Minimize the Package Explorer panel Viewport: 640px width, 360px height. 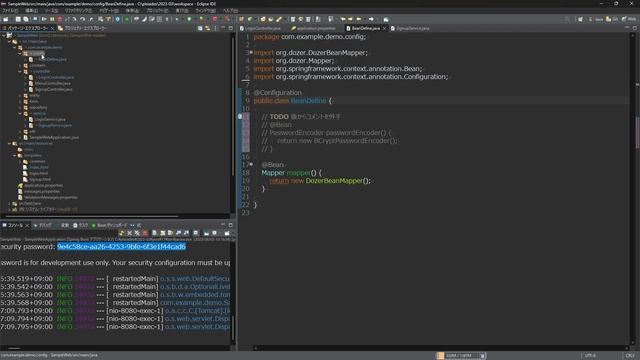[x=223, y=28]
